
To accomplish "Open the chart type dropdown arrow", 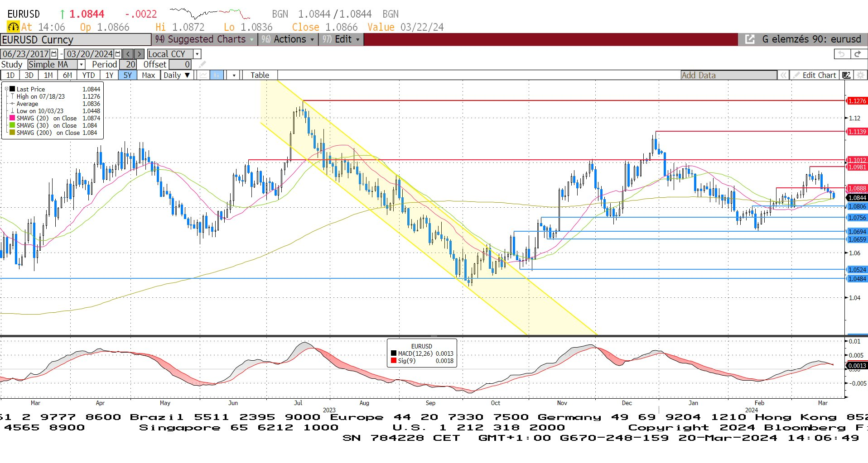I will point(234,75).
